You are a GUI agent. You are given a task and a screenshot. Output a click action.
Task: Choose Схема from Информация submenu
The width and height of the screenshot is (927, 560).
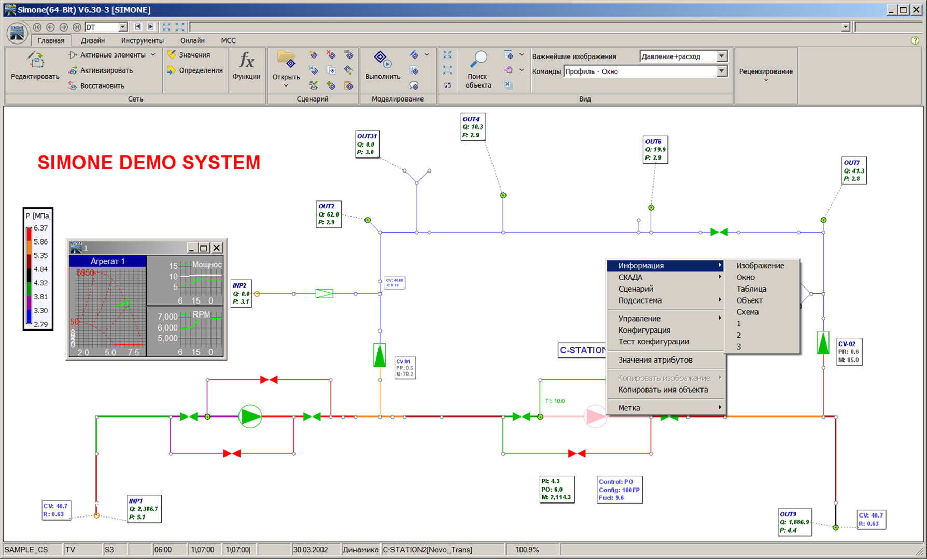pyautogui.click(x=762, y=312)
